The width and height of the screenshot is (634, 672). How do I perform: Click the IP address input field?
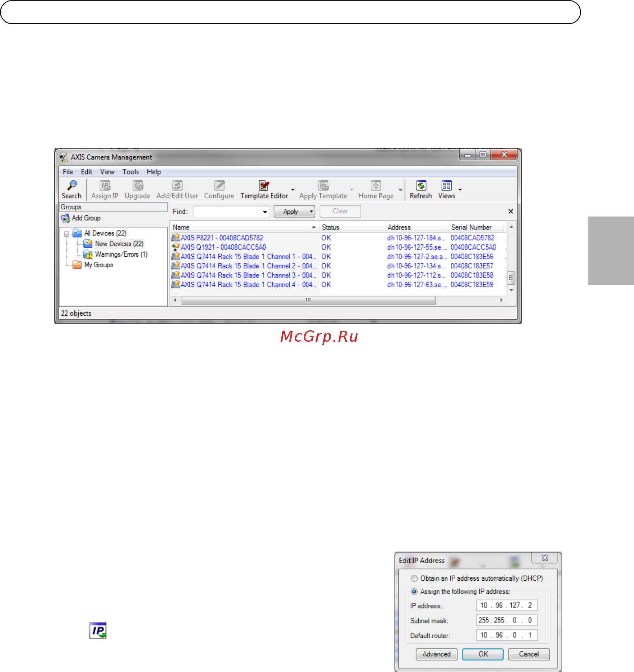[x=507, y=605]
